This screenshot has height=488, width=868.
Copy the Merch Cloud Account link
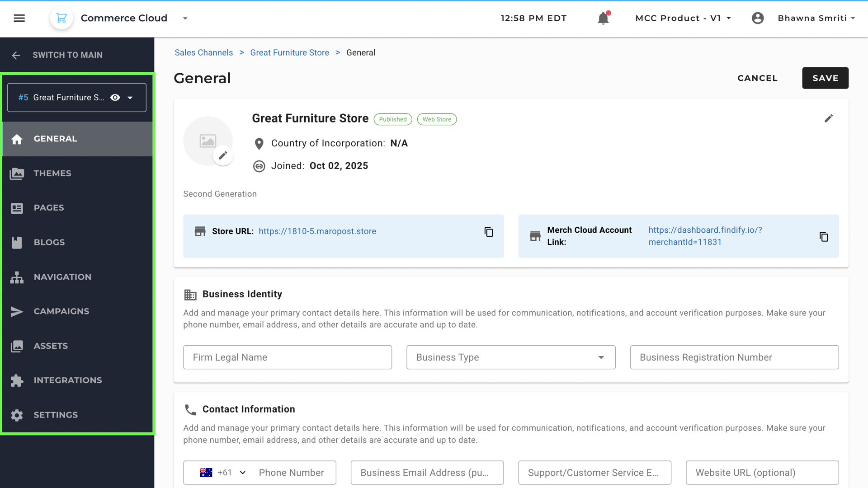click(x=824, y=237)
